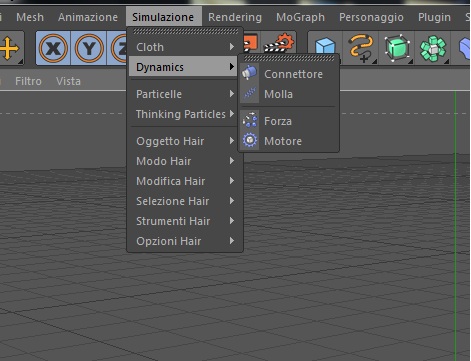The image size is (471, 361).
Task: Toggle the Y axis lock
Action: coord(89,48)
